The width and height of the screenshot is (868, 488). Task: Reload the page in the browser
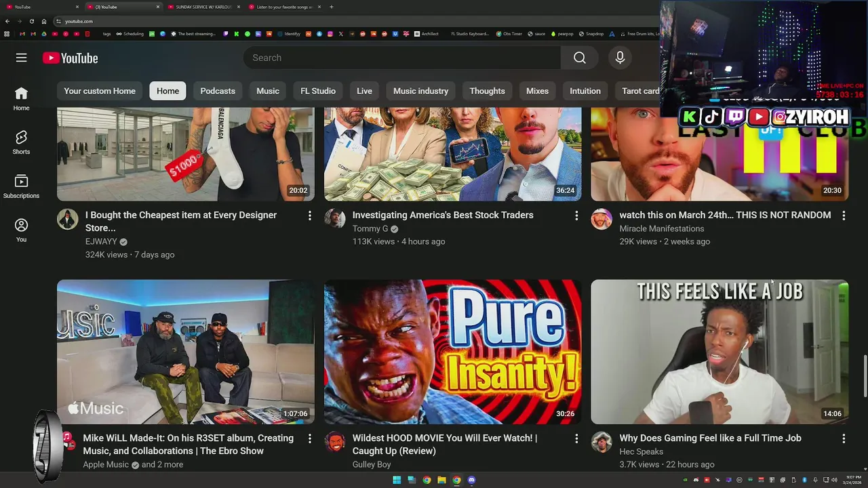click(32, 21)
